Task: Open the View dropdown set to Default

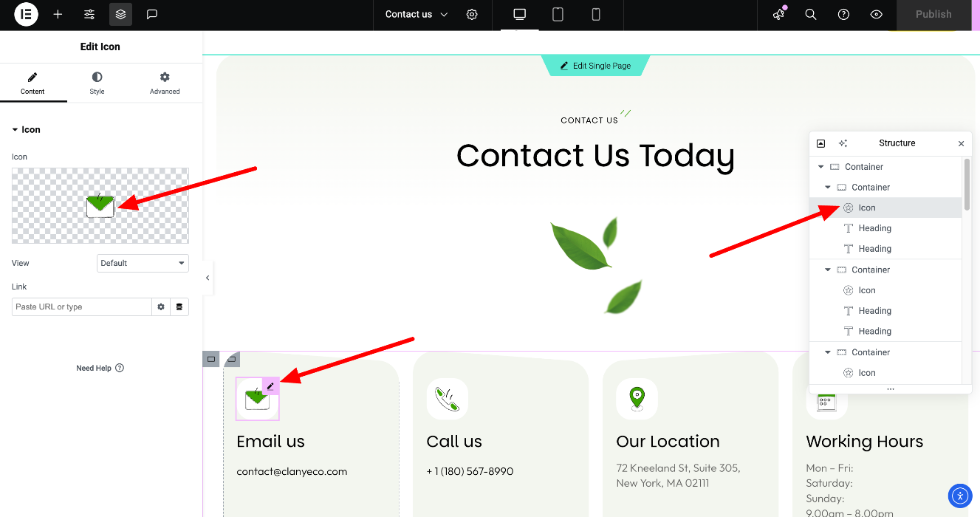Action: 143,263
